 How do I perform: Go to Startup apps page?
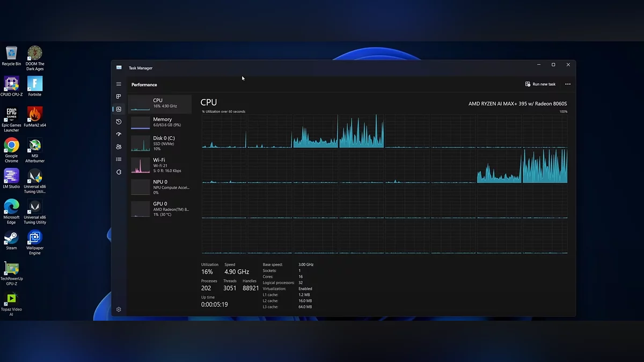[x=119, y=134]
